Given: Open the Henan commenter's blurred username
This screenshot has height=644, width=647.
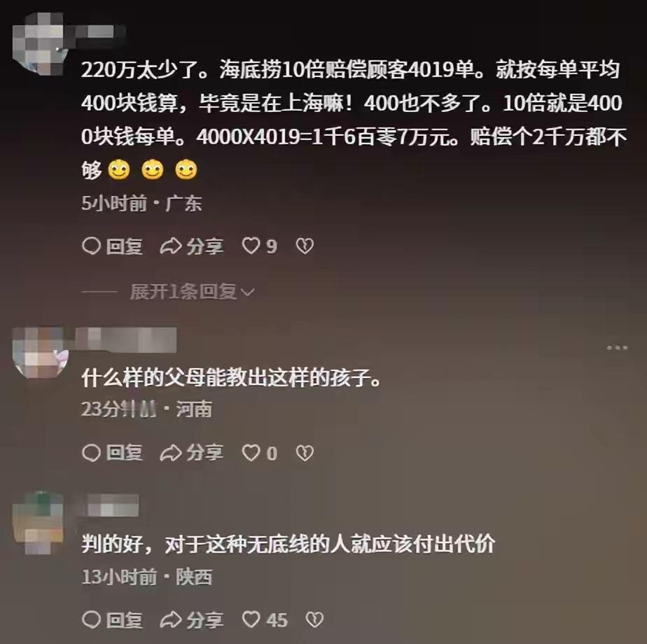Looking at the screenshot, I should (x=127, y=340).
